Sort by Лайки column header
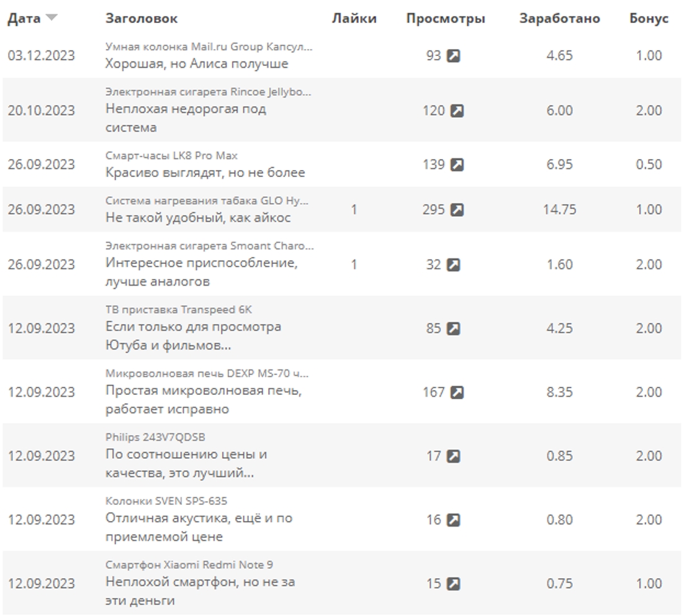The height and width of the screenshot is (616, 684). coord(354,19)
